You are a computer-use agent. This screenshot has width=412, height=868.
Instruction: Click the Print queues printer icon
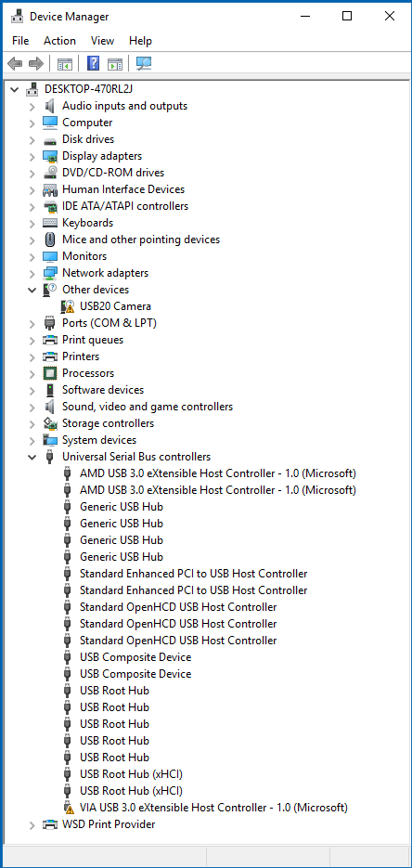(50, 340)
